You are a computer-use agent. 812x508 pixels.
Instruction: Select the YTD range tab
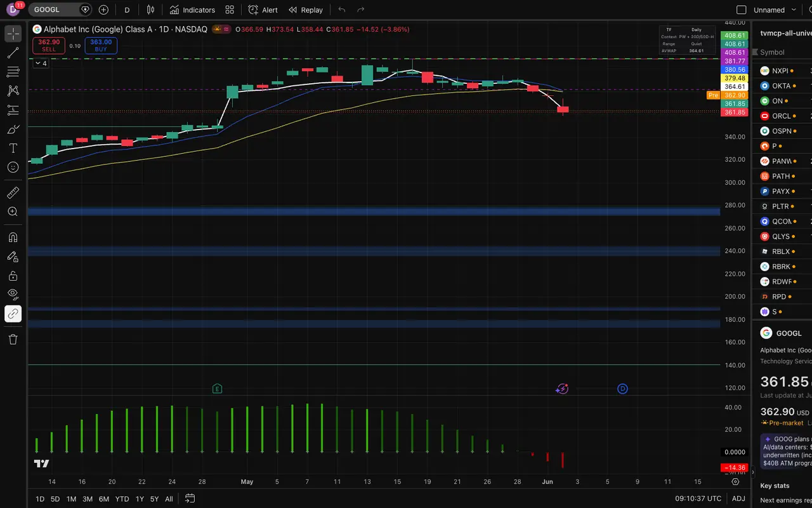(x=122, y=499)
